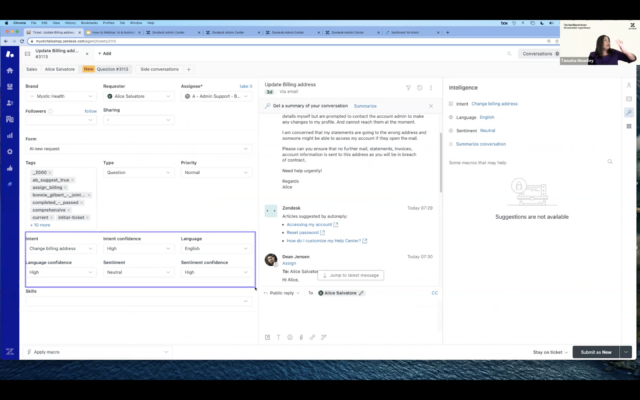640x400 pixels.
Task: Open Language dropdown showing English
Action: pyautogui.click(x=216, y=248)
